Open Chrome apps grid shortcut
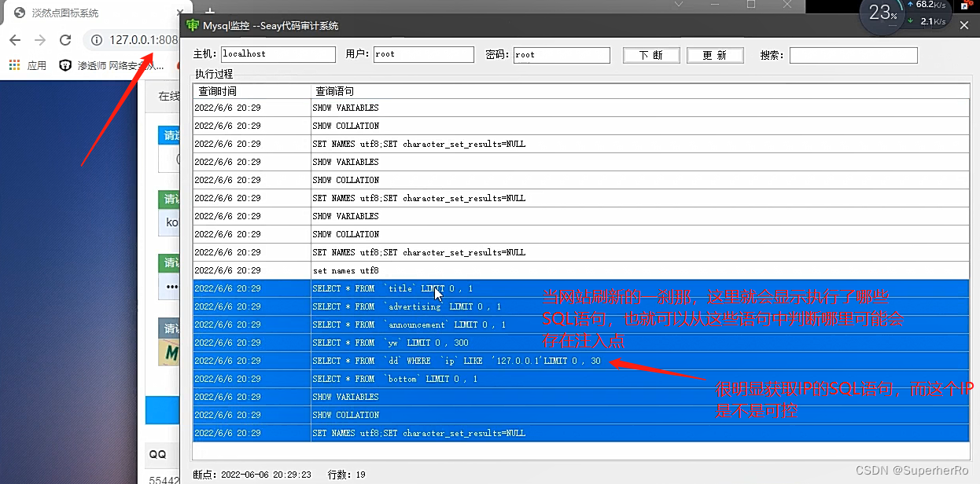The height and width of the screenshot is (484, 980). (16, 66)
